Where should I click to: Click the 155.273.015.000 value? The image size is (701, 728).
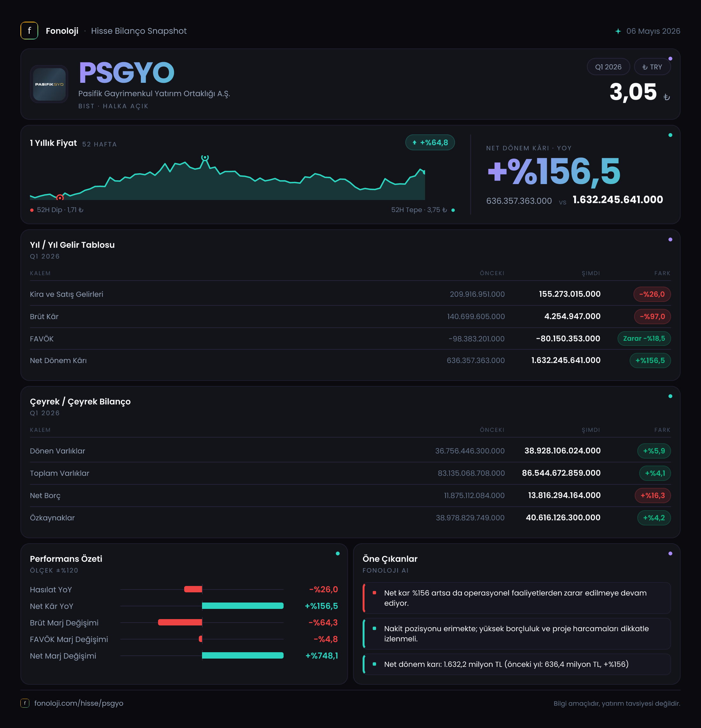click(570, 294)
